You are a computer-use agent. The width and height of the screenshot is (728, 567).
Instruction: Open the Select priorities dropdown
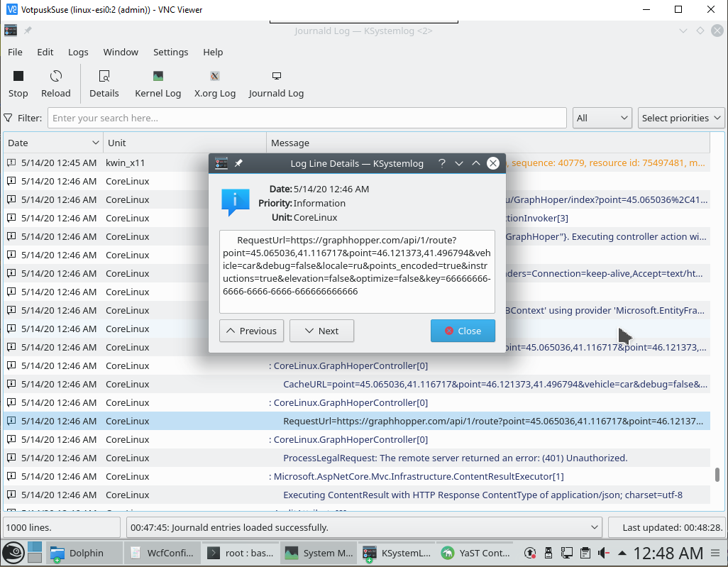coord(681,118)
